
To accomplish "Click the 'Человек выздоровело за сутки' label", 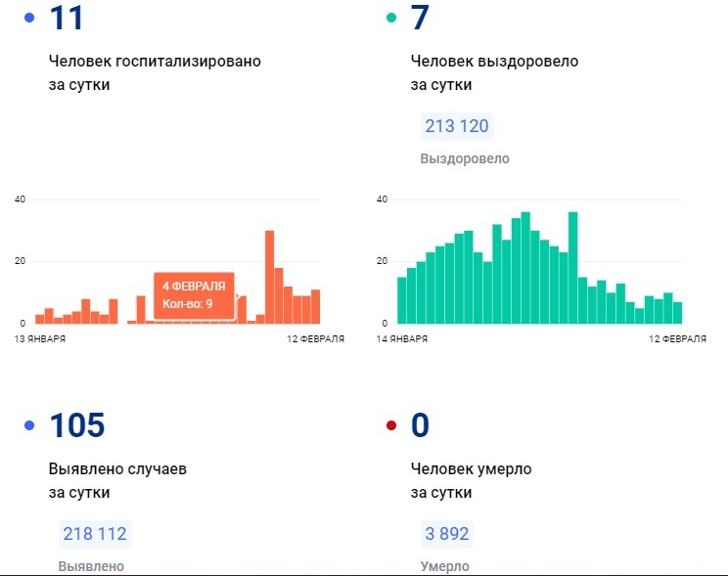I will pyautogui.click(x=494, y=72).
